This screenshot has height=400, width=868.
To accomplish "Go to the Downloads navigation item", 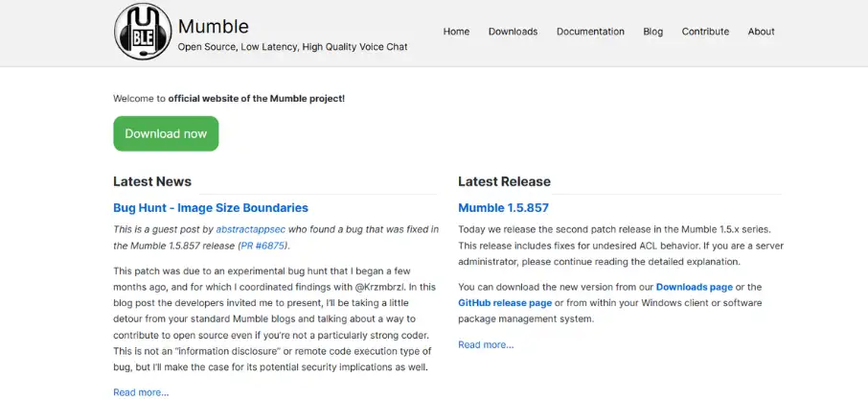I will tap(513, 32).
